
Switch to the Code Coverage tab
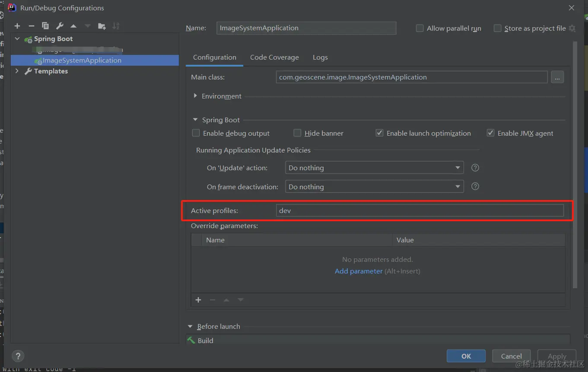pos(274,57)
